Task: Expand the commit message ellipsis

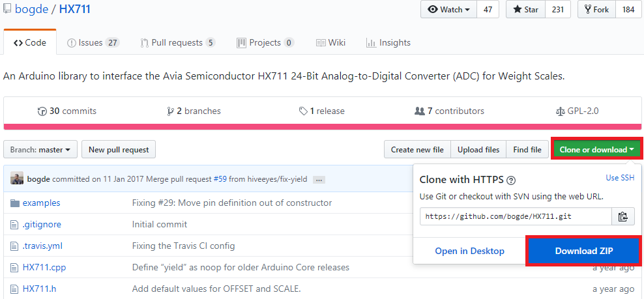Action: tap(319, 179)
